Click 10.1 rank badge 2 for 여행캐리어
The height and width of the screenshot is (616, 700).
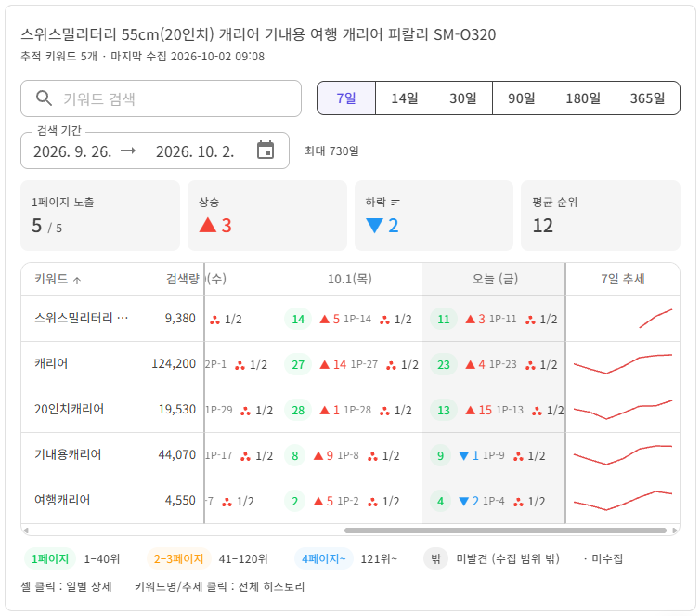tap(294, 501)
